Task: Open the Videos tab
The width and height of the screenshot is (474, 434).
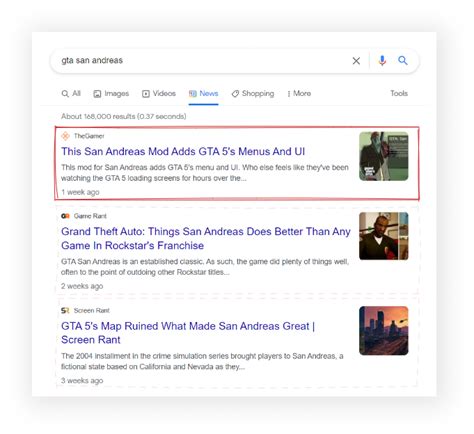Action: click(159, 94)
